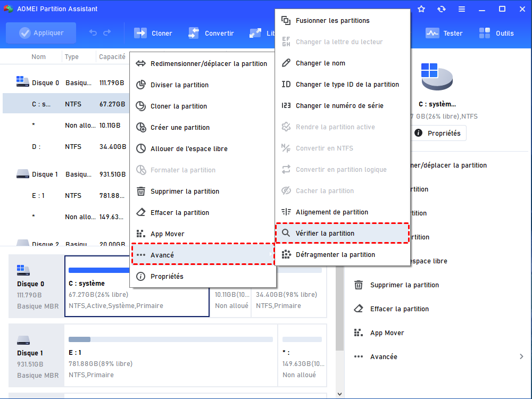The height and width of the screenshot is (399, 532).
Task: Click the pencil icon beside Changer le nom
Action: [286, 63]
